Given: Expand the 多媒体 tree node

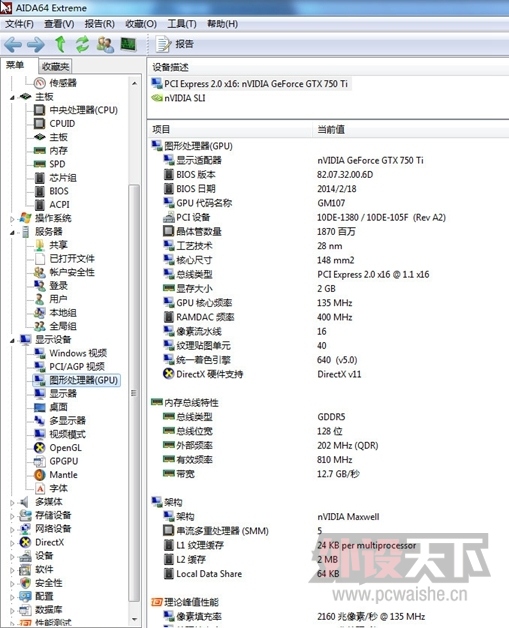Looking at the screenshot, I should coord(12,502).
